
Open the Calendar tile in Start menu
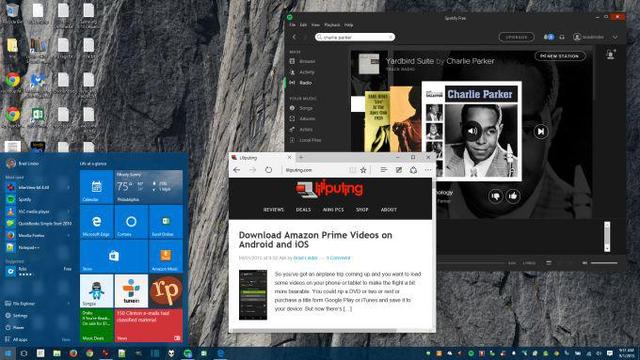pos(96,187)
